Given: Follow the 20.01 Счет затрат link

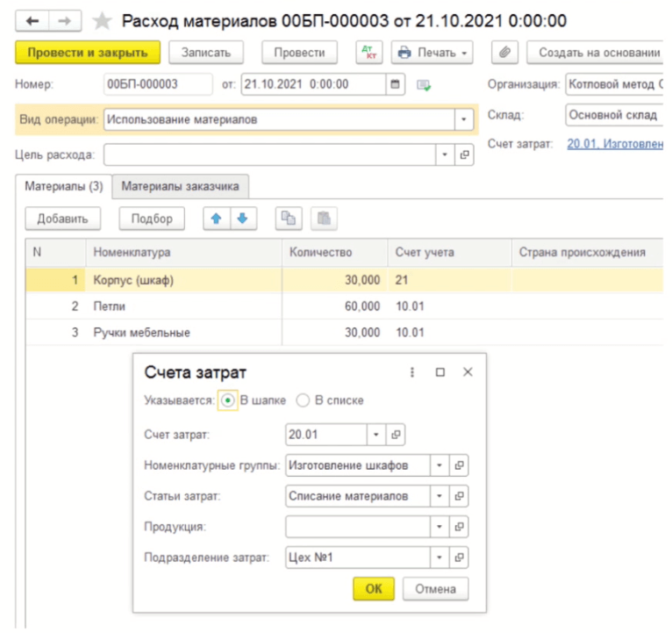Looking at the screenshot, I should click(614, 144).
